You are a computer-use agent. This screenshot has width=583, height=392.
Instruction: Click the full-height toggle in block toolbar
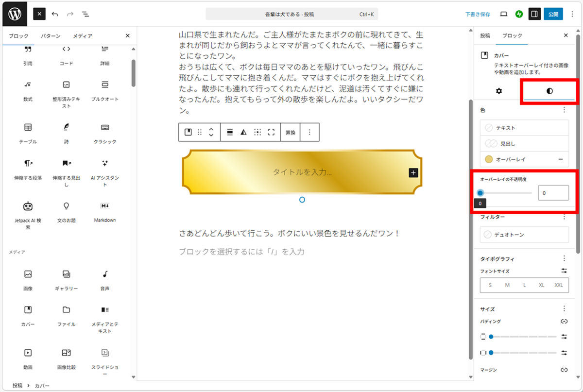pos(271,132)
